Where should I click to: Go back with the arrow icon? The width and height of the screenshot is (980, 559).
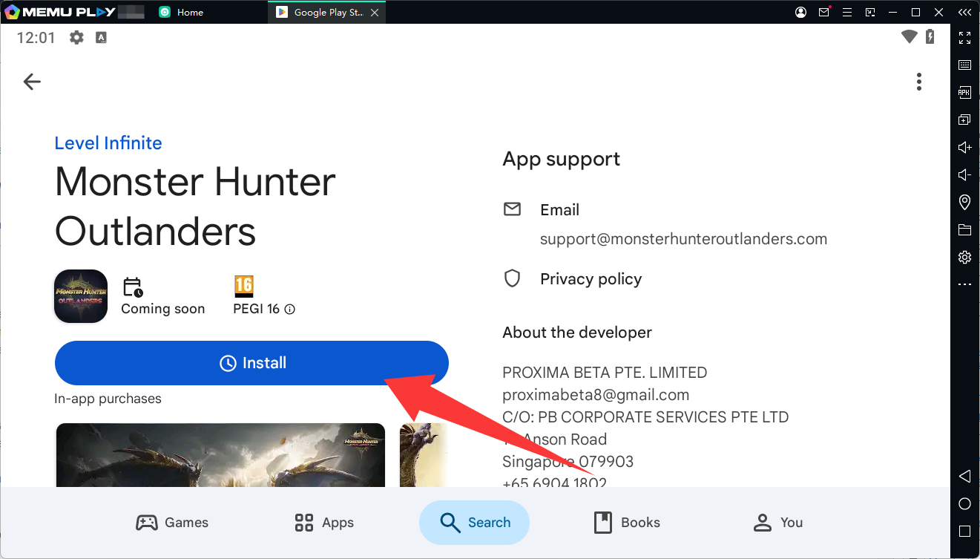(32, 82)
